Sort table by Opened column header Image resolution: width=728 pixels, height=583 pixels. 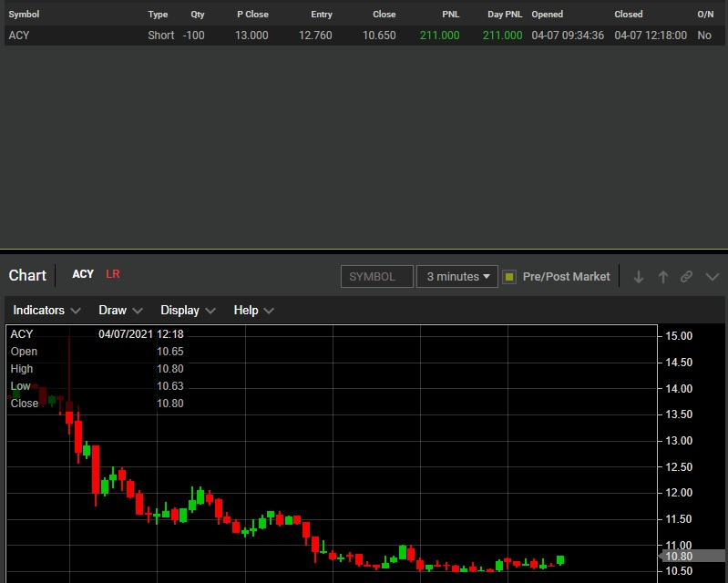pyautogui.click(x=548, y=14)
